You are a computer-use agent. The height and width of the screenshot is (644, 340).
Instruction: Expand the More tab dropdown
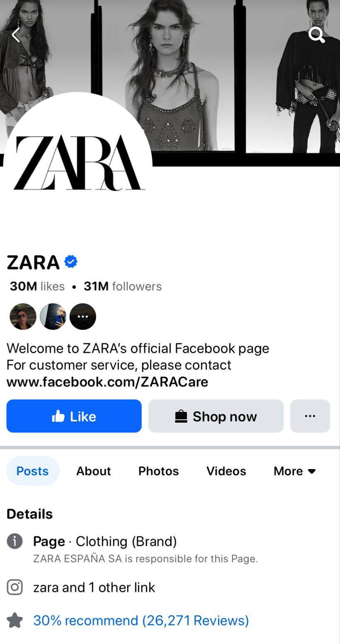[x=295, y=471]
